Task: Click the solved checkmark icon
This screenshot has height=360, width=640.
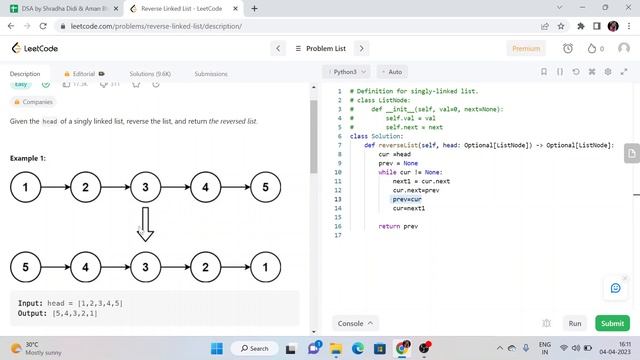Action: [46, 84]
